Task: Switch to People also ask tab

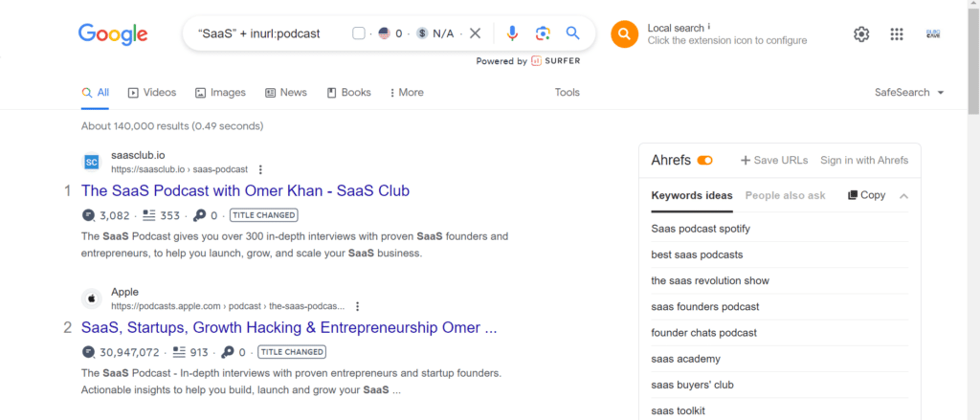Action: [x=785, y=195]
